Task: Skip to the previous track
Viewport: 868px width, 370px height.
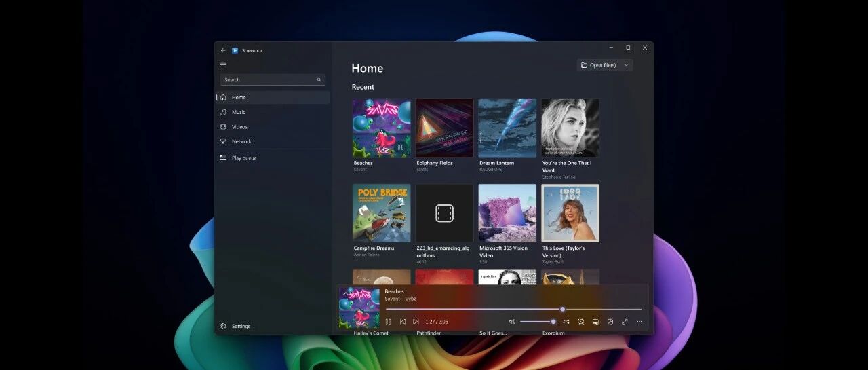Action: [x=402, y=322]
